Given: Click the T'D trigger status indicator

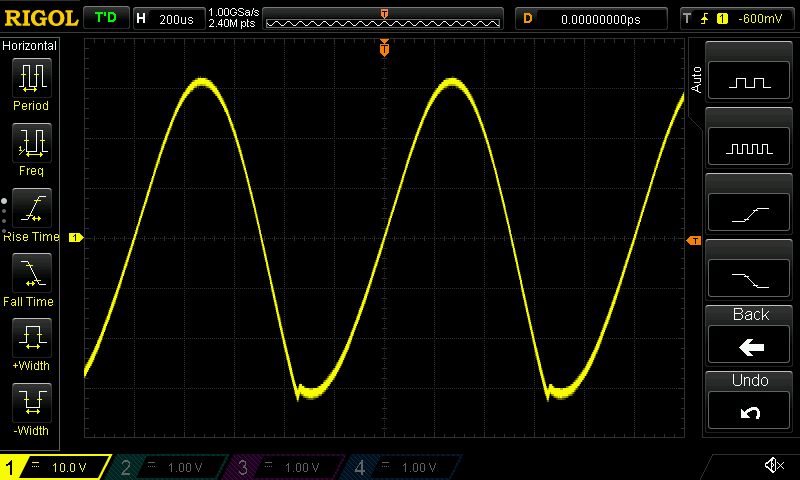Looking at the screenshot, I should (106, 18).
